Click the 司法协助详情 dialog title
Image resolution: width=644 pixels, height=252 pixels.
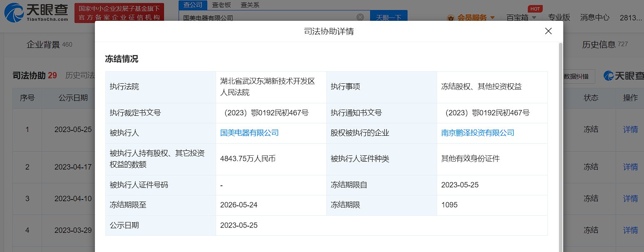[x=329, y=31]
